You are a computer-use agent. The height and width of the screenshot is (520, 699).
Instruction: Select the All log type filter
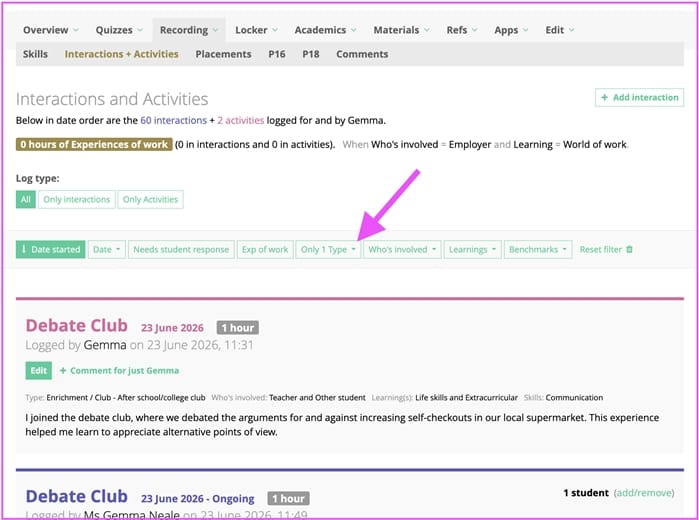tap(25, 199)
